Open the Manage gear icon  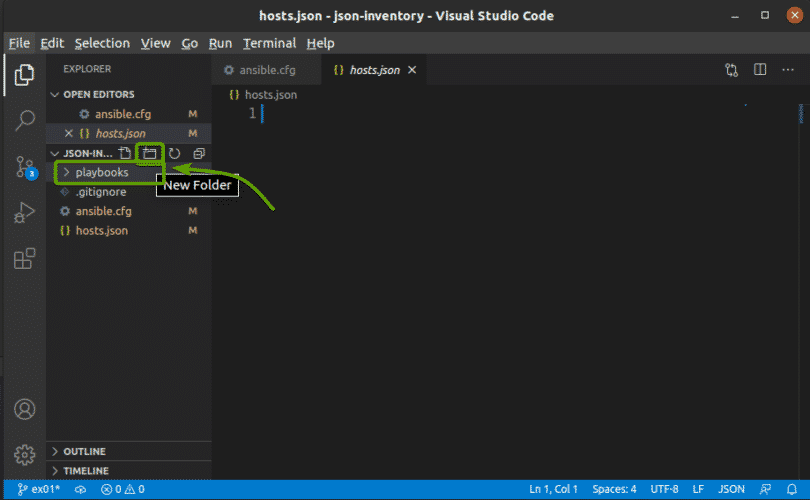coord(24,455)
